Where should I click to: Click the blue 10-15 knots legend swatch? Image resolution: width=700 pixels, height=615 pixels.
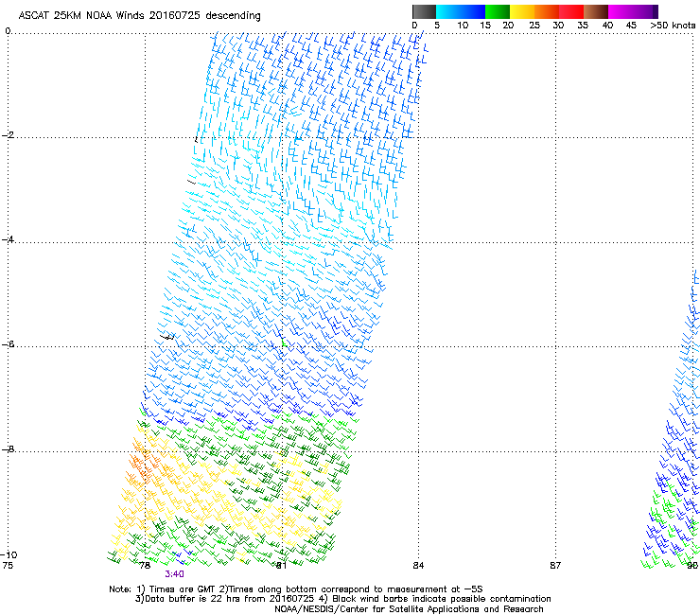(473, 11)
